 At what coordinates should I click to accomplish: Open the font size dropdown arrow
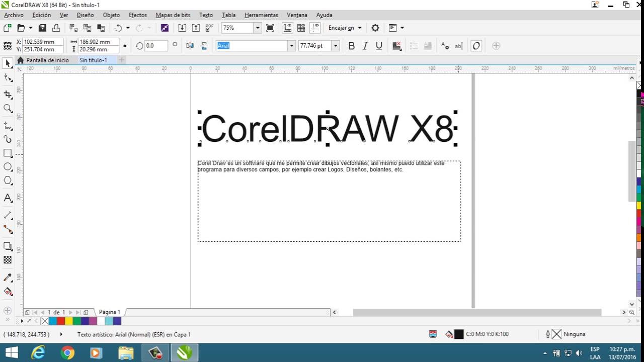336,46
